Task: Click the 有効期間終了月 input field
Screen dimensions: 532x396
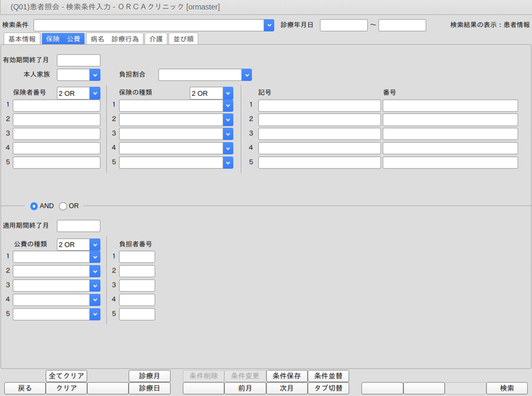Action: click(x=78, y=60)
